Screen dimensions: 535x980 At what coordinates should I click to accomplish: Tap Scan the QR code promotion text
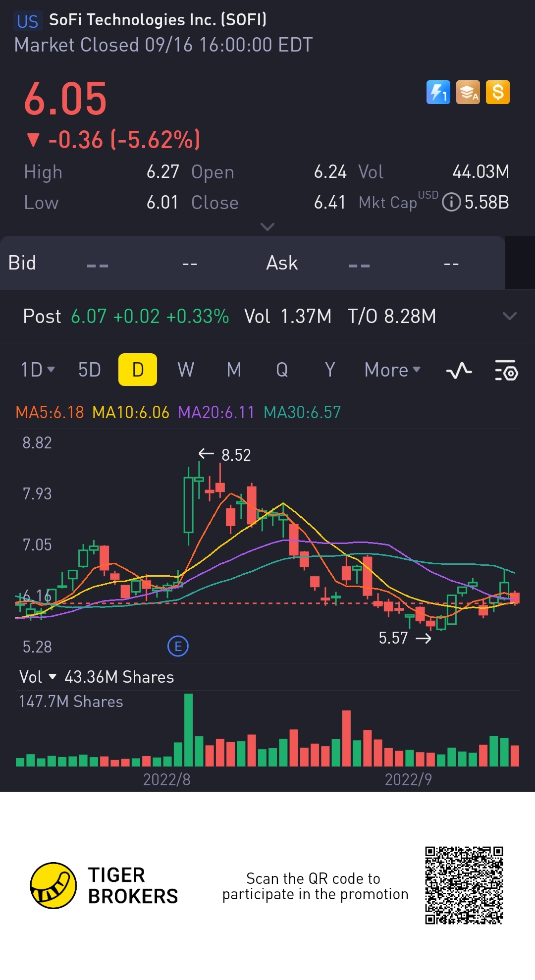coord(315,886)
